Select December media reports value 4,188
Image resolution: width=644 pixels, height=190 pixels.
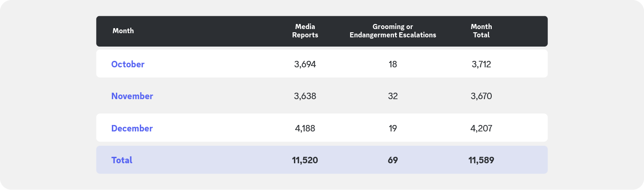coord(305,128)
